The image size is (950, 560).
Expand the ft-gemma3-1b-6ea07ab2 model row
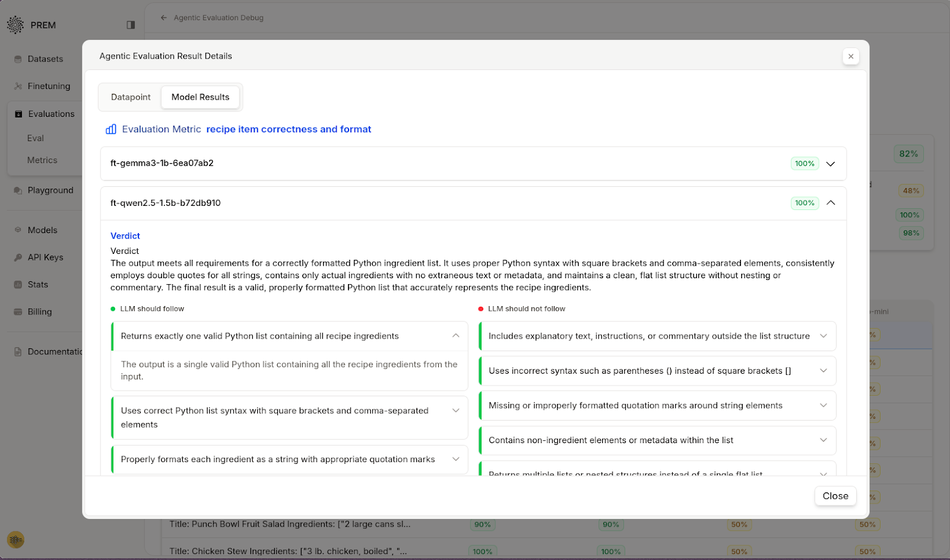[830, 164]
